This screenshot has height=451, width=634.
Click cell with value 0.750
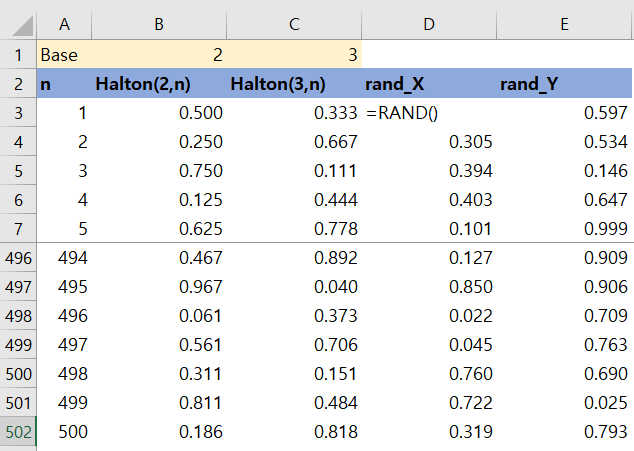point(159,171)
